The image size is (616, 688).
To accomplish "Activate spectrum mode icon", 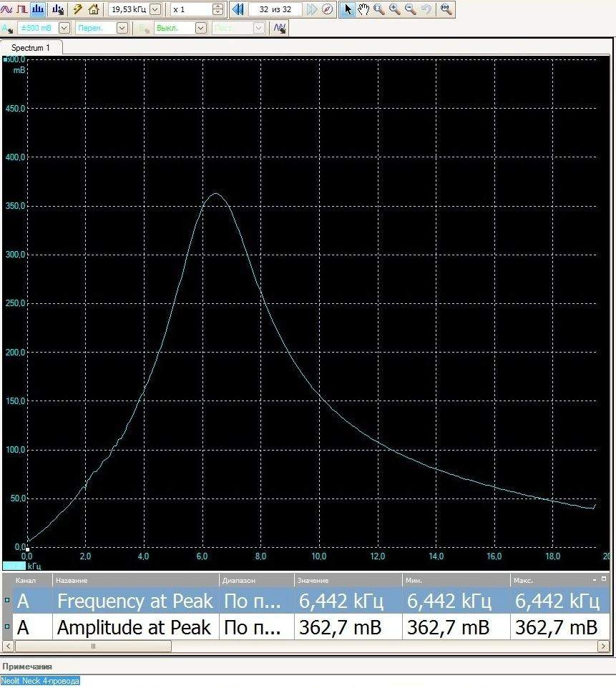I will pyautogui.click(x=37, y=9).
